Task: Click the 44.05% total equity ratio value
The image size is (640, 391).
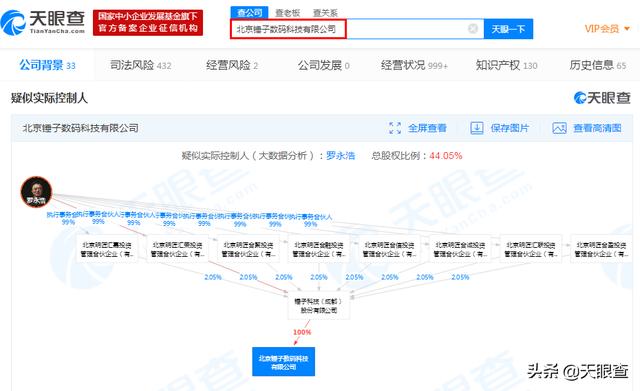Action: click(x=445, y=156)
